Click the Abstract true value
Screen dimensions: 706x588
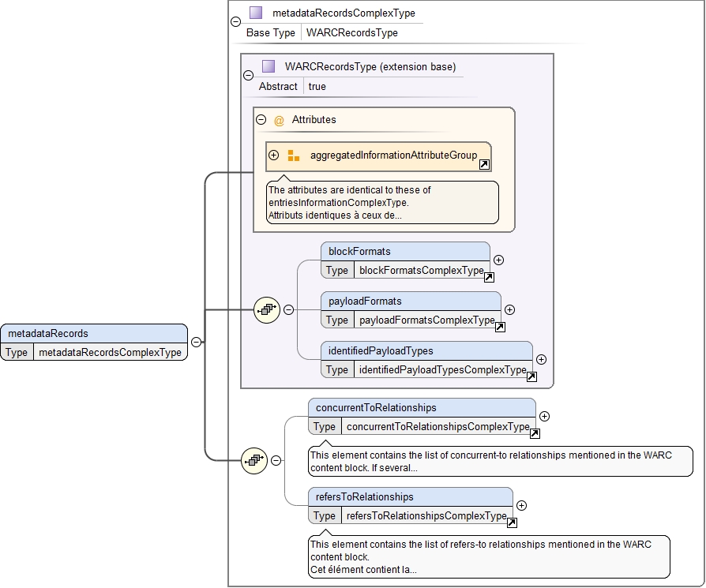(x=317, y=86)
